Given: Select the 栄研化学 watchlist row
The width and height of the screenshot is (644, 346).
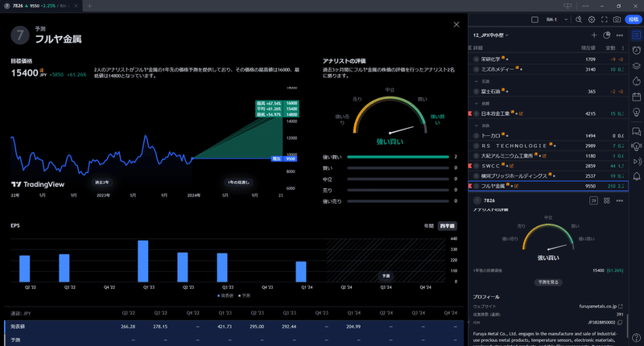Looking at the screenshot, I should (x=548, y=59).
